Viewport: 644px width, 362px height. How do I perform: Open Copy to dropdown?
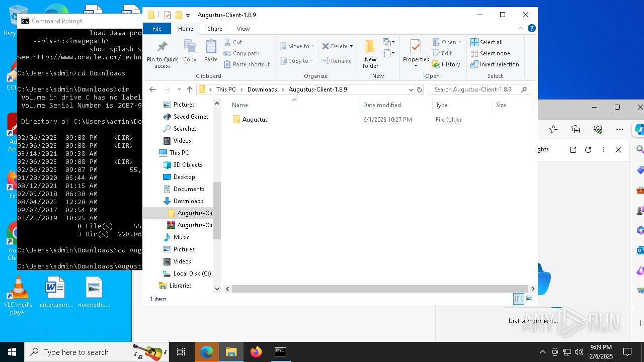coord(297,61)
